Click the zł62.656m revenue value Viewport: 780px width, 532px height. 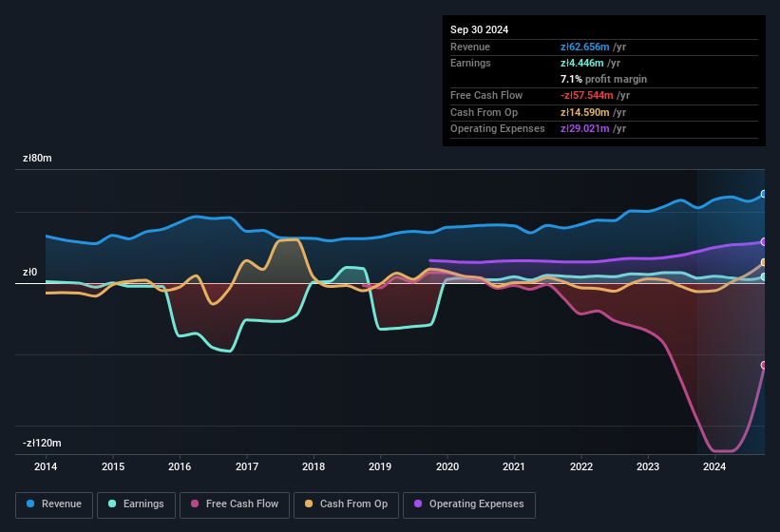585,47
